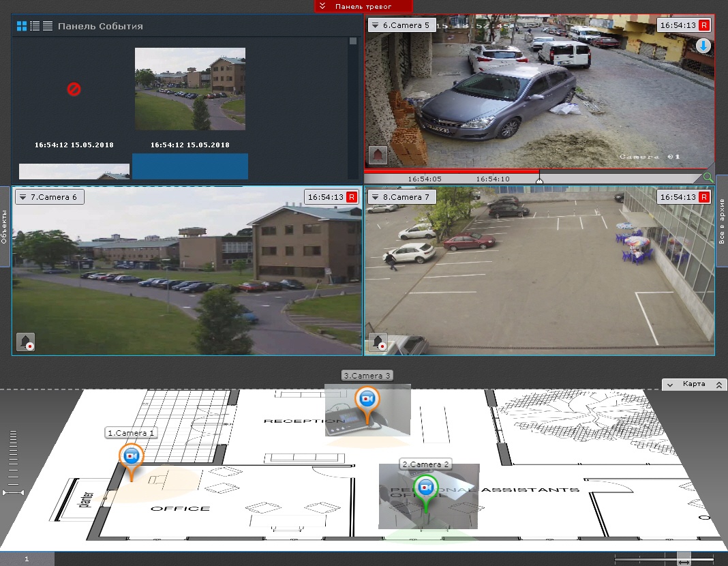Screen dimensions: 728x566
Task: Arm the alarm button on Camera 6
Action: pyautogui.click(x=26, y=342)
